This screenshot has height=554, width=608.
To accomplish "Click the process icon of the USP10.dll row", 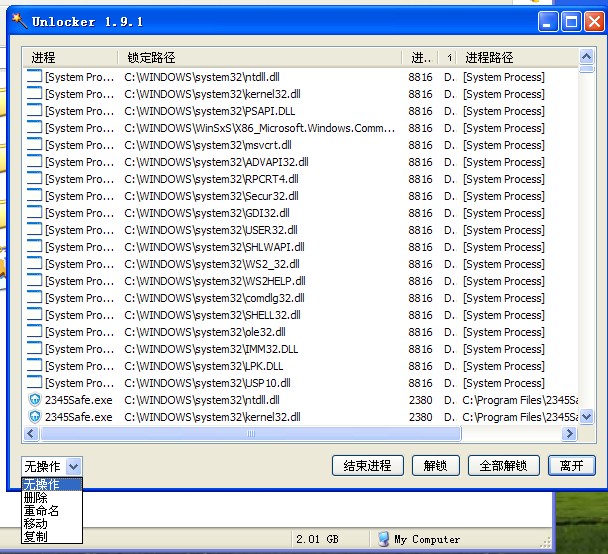I will pos(34,382).
